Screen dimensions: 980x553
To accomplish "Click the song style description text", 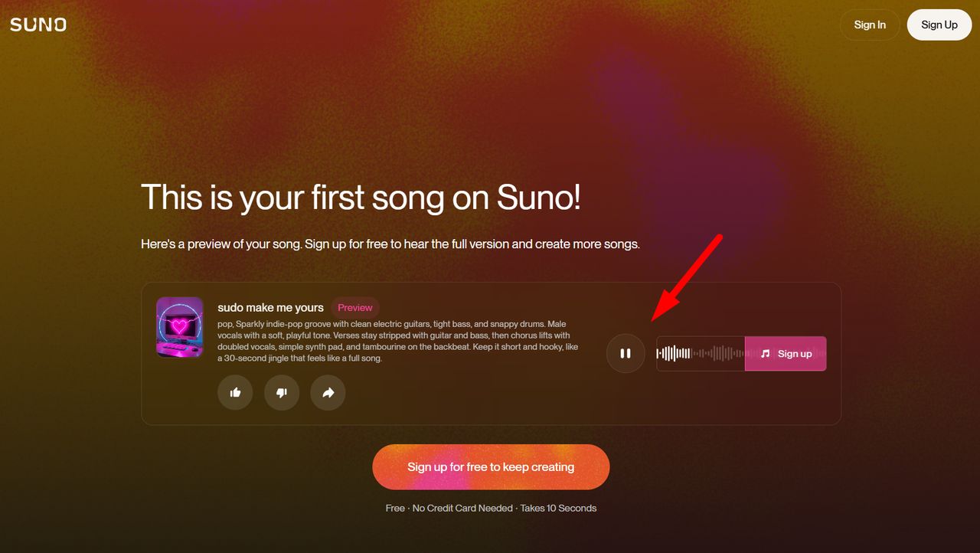I will click(x=397, y=341).
